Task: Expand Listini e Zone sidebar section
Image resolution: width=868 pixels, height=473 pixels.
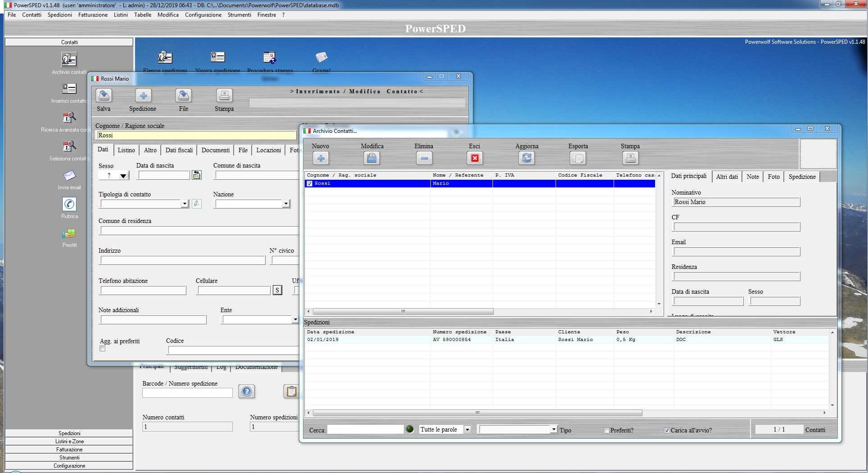Action: click(69, 441)
